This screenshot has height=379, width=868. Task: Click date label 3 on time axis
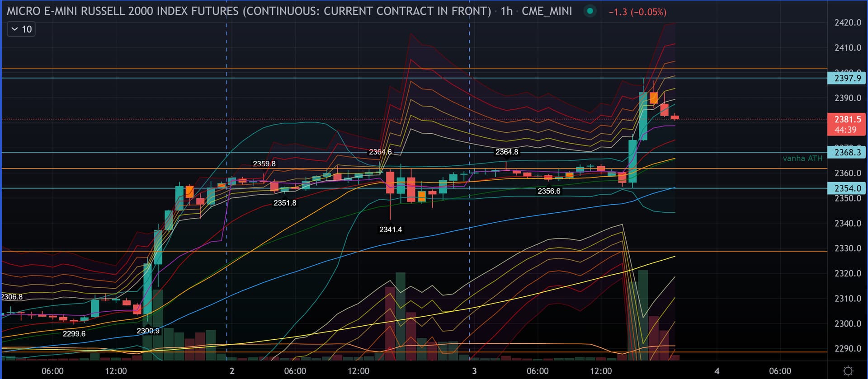[474, 371]
